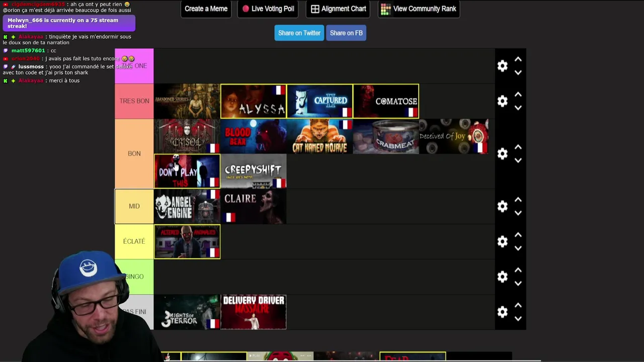Click the Create a Meme button
This screenshot has height=362, width=644.
click(206, 9)
